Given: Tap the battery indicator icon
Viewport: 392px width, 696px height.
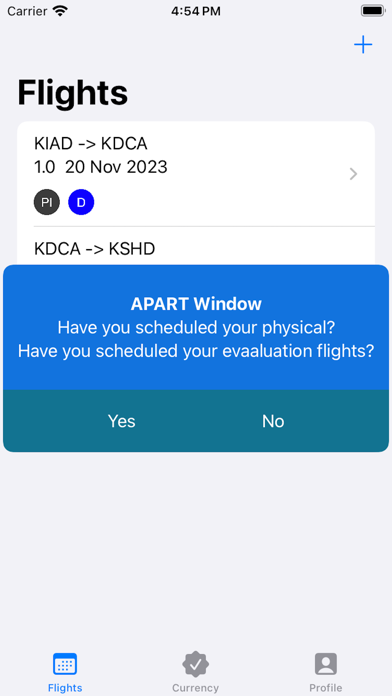Looking at the screenshot, I should [372, 11].
